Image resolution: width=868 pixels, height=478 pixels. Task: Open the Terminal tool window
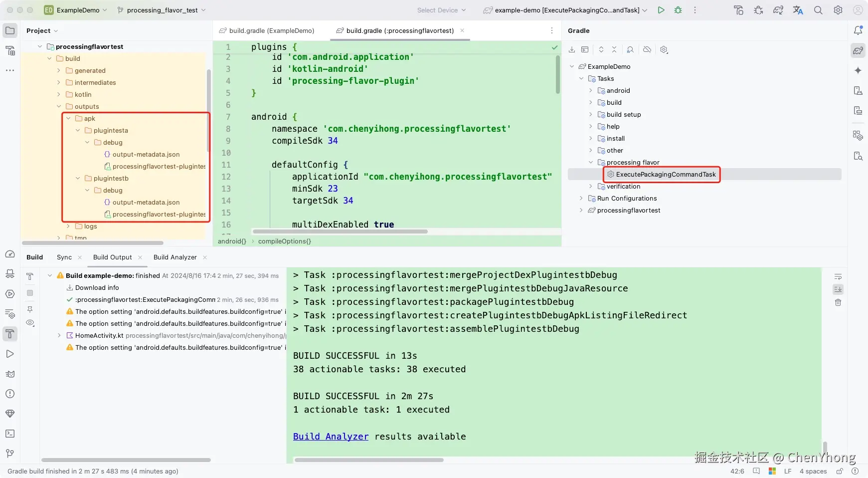[x=10, y=434]
